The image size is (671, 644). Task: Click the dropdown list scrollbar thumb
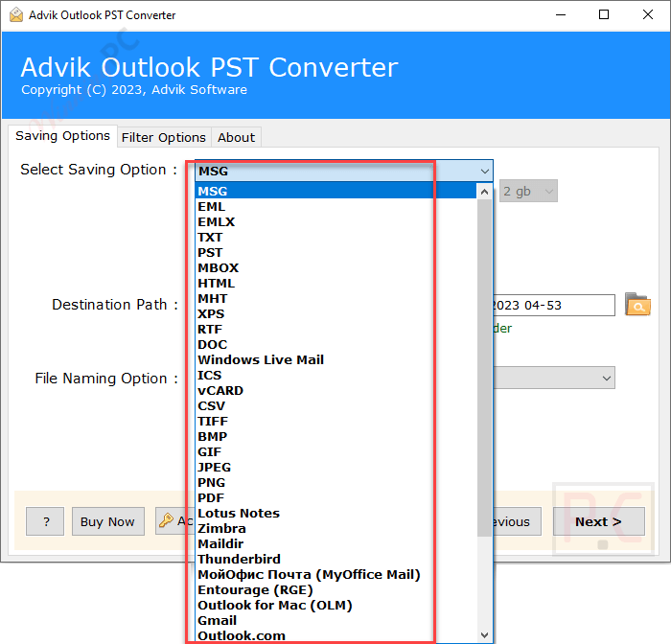[484, 368]
